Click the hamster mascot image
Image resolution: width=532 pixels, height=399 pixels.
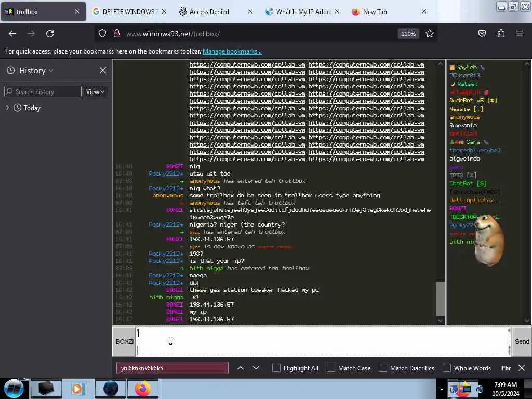488,240
